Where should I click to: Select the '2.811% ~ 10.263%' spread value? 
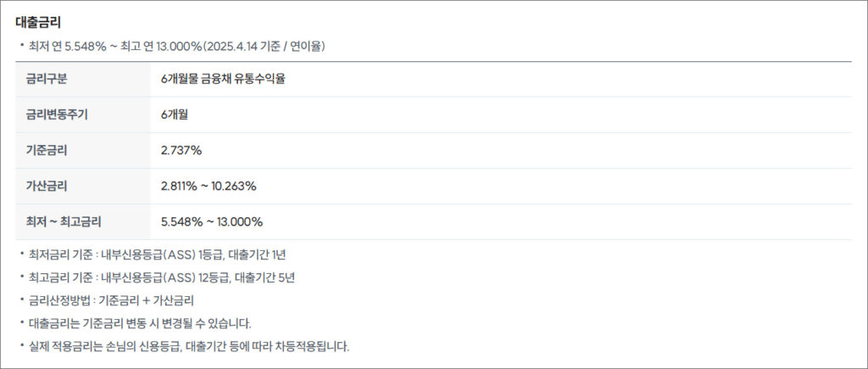(209, 186)
